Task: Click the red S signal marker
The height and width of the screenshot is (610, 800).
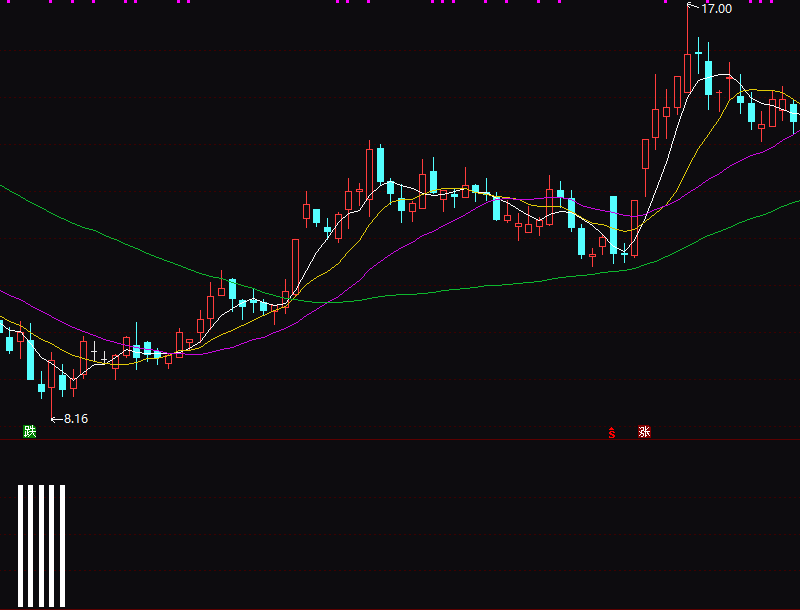Action: coord(612,433)
